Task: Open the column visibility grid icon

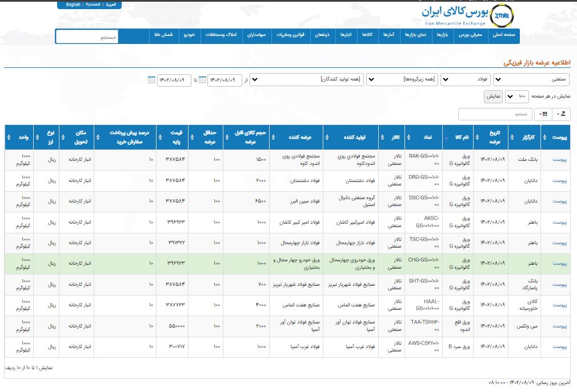Action: 543,114
